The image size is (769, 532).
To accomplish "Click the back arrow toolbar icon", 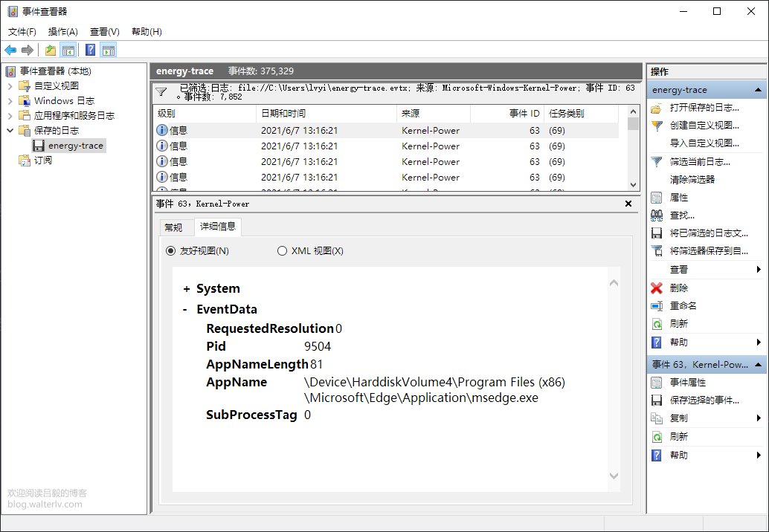I will (x=10, y=50).
